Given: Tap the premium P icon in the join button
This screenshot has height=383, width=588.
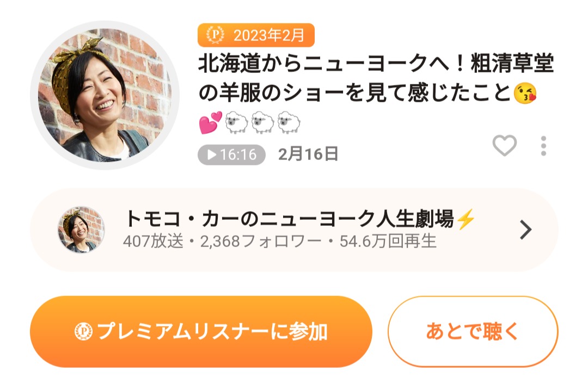Looking at the screenshot, I should 83,332.
